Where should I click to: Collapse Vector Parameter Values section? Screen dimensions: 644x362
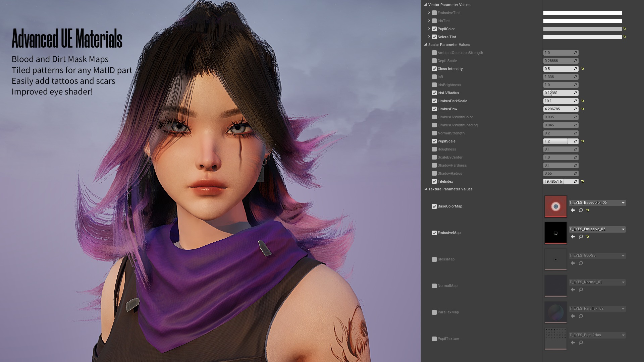(426, 5)
